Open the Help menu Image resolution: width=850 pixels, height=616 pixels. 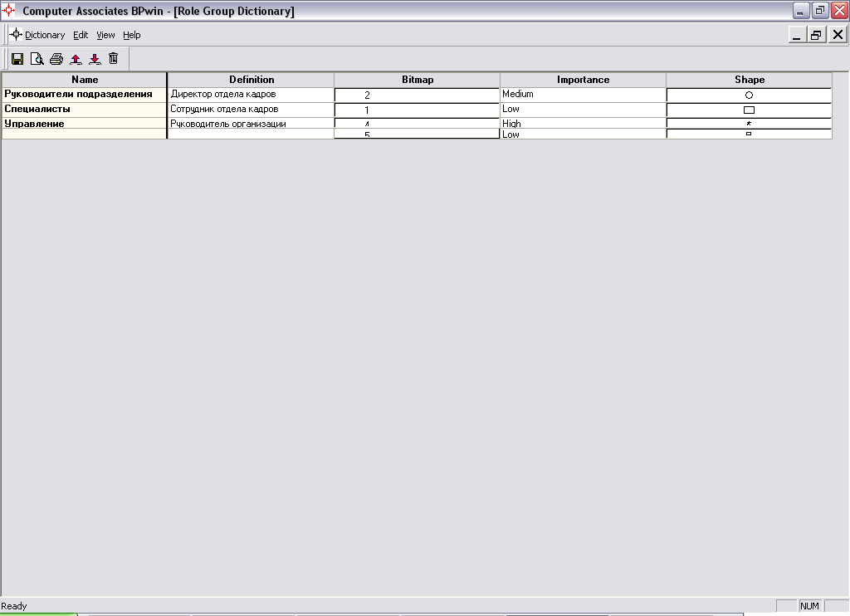coord(132,35)
